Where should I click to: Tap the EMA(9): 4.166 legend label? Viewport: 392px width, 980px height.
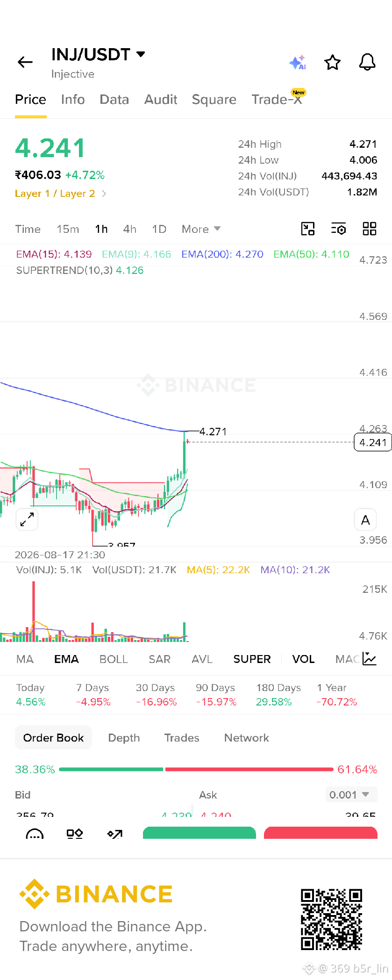pos(136,254)
